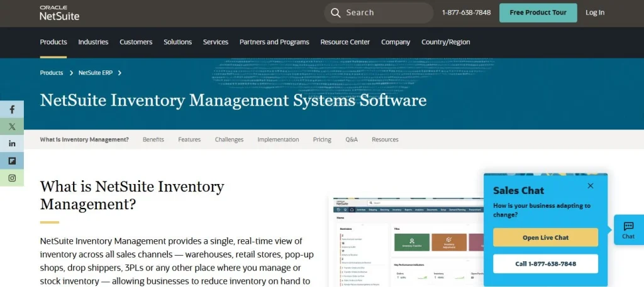The width and height of the screenshot is (644, 287).
Task: Open the Industries menu
Action: pos(93,42)
